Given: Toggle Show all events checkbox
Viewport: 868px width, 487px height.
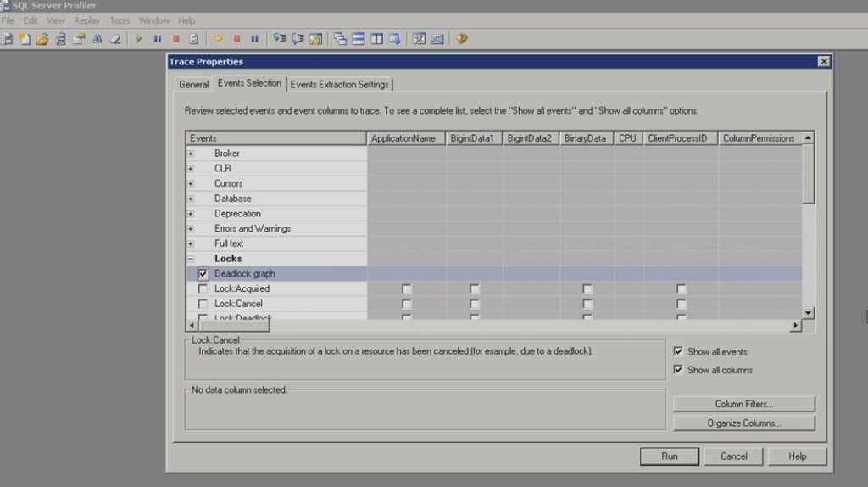Looking at the screenshot, I should coord(678,351).
